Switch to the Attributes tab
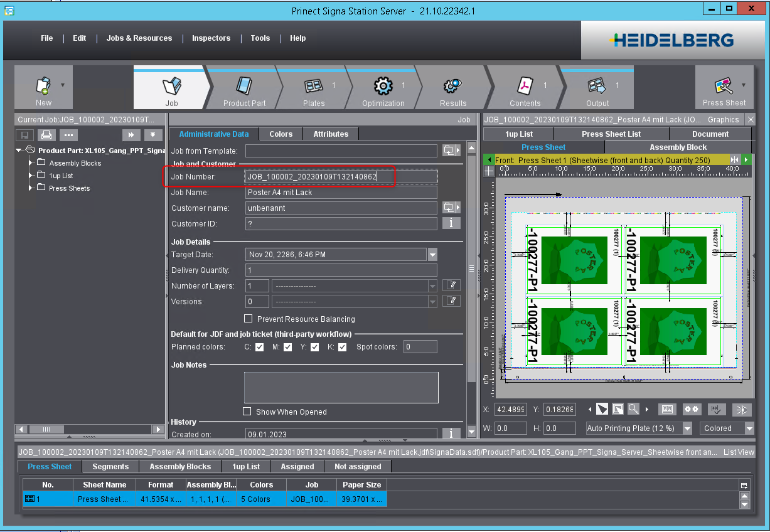 click(x=331, y=134)
